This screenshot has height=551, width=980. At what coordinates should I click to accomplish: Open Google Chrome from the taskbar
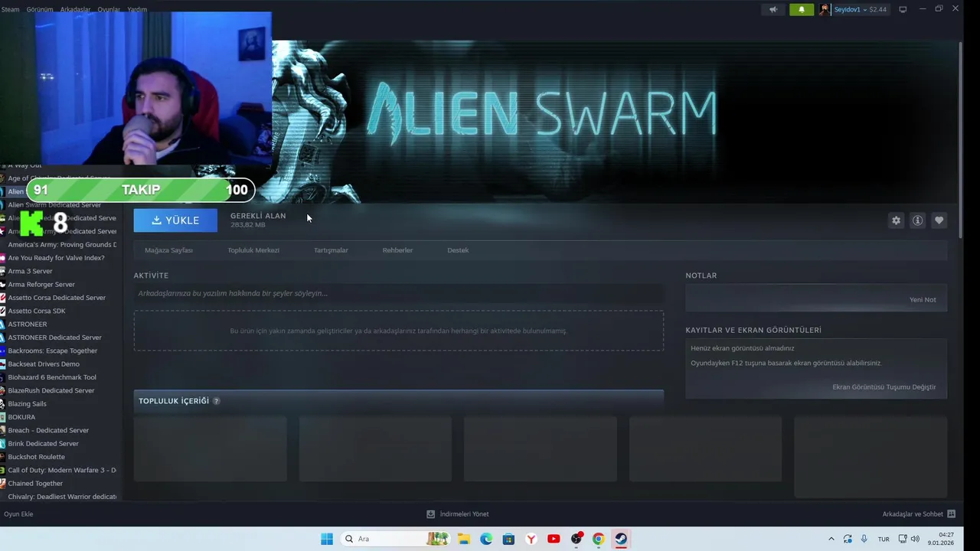point(598,539)
